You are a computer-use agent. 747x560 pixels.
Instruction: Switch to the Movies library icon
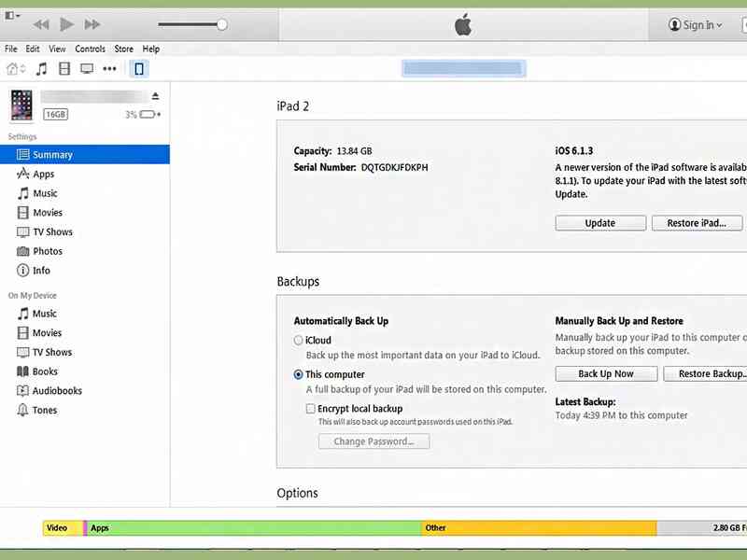pos(64,69)
